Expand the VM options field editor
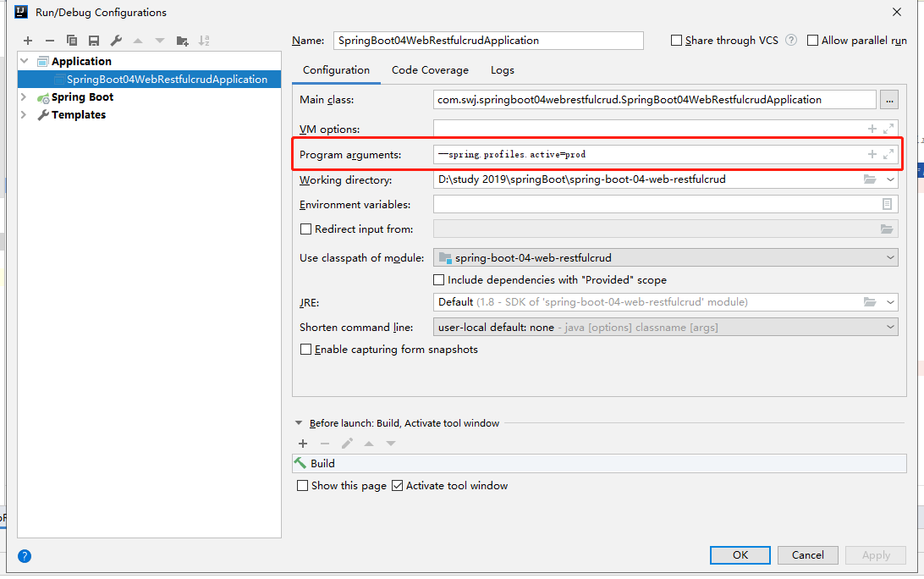924x579 pixels. [x=888, y=129]
